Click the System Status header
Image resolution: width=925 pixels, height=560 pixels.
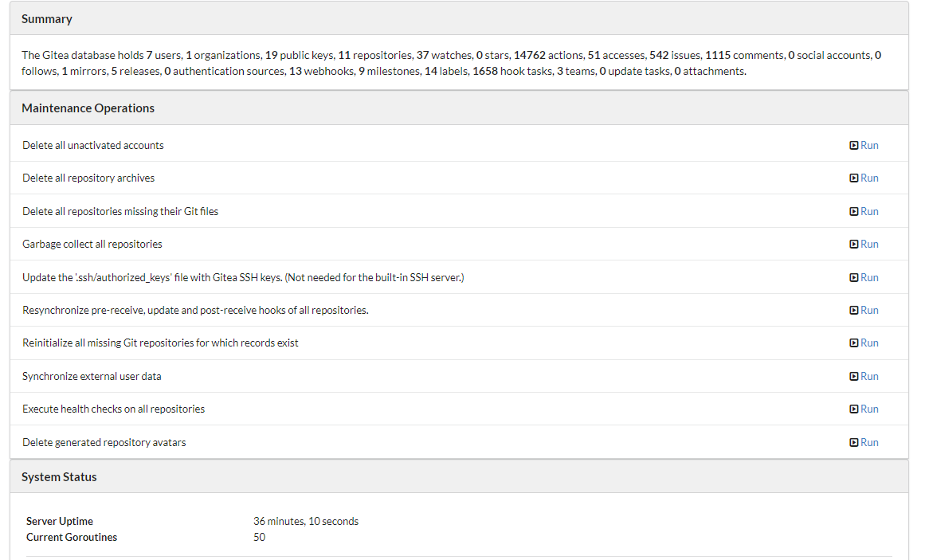[x=459, y=477]
